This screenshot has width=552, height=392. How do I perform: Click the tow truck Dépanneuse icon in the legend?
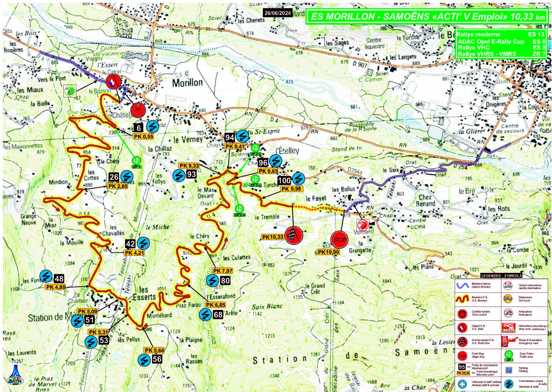coord(508,299)
